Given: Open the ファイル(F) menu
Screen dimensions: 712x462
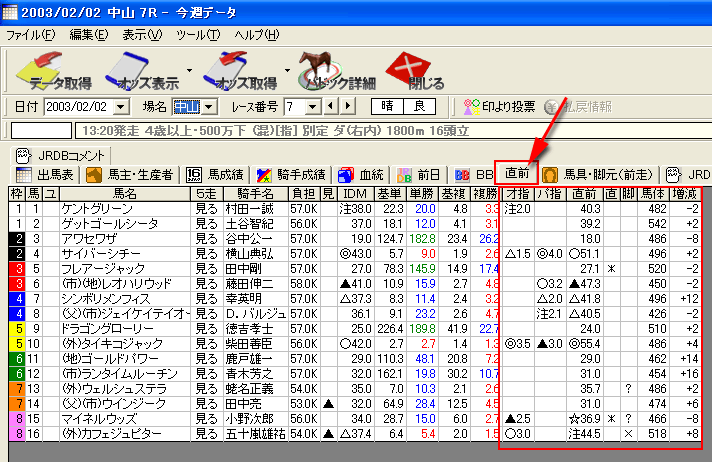Looking at the screenshot, I should (x=31, y=34).
